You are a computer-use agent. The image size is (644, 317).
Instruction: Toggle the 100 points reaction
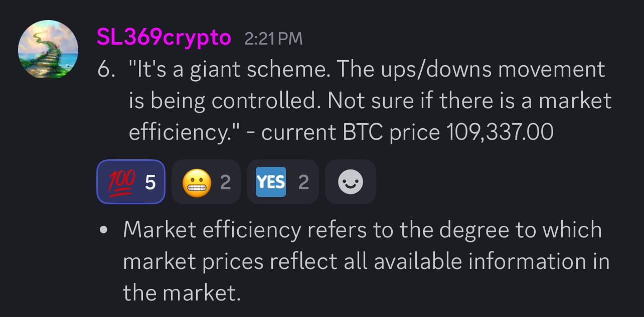point(131,182)
